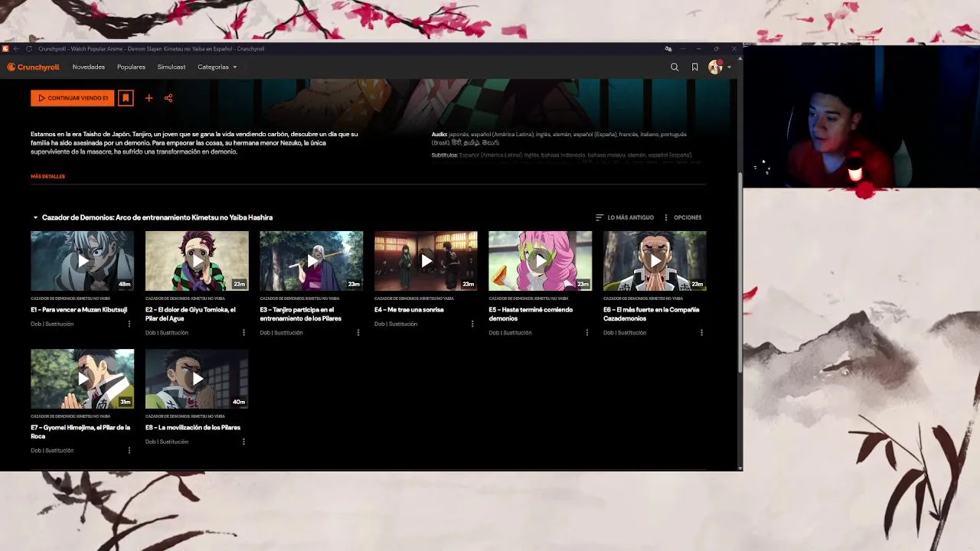
Task: Click the Crunchyroll app icon in title bar
Action: 5,49
